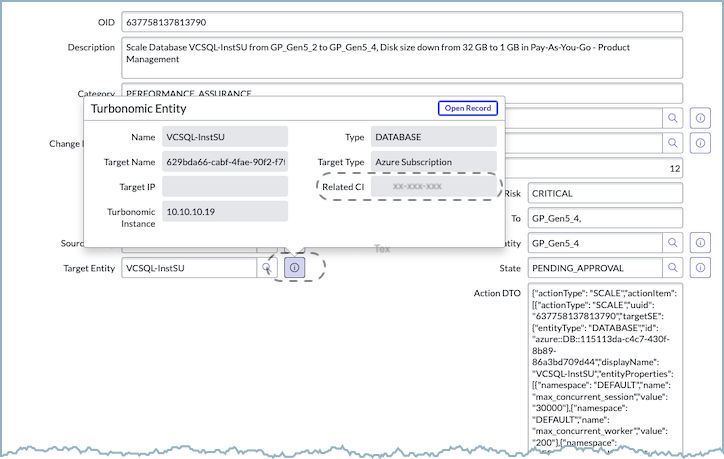Click the magnifier next to GP_Gen5_4 entity field
Image resolution: width=724 pixels, height=459 pixels.
pyautogui.click(x=673, y=243)
